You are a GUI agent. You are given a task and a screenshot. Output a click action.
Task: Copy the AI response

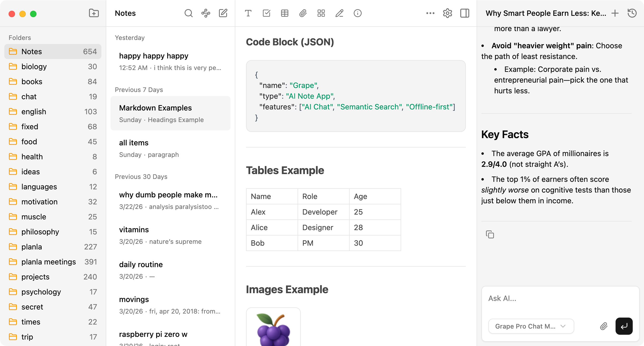(x=490, y=234)
